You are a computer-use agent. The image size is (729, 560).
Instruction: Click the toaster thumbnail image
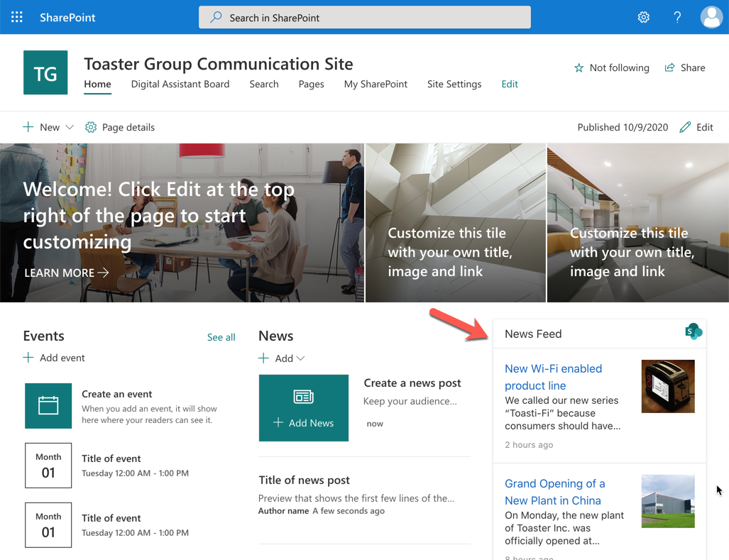pyautogui.click(x=668, y=386)
